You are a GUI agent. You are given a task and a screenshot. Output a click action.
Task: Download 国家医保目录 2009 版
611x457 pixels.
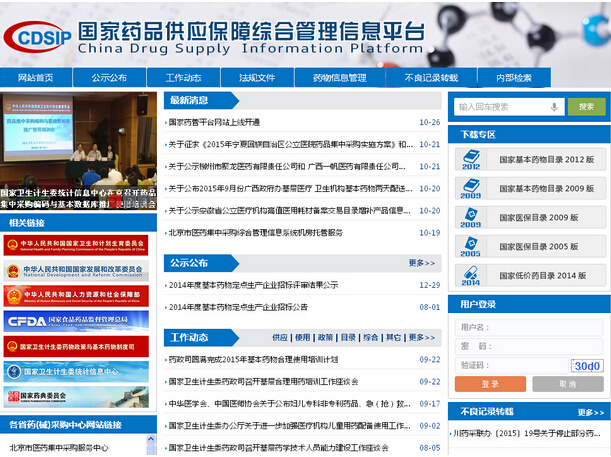539,218
